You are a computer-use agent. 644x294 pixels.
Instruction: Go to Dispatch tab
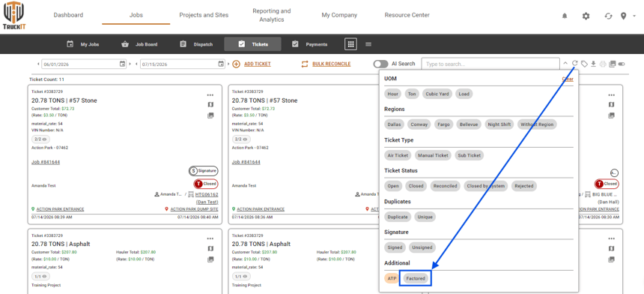(196, 44)
